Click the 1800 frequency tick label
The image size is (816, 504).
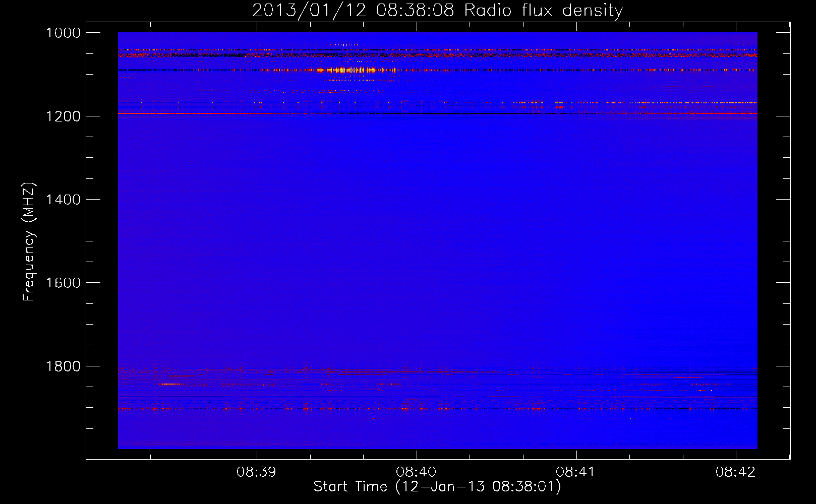63,366
